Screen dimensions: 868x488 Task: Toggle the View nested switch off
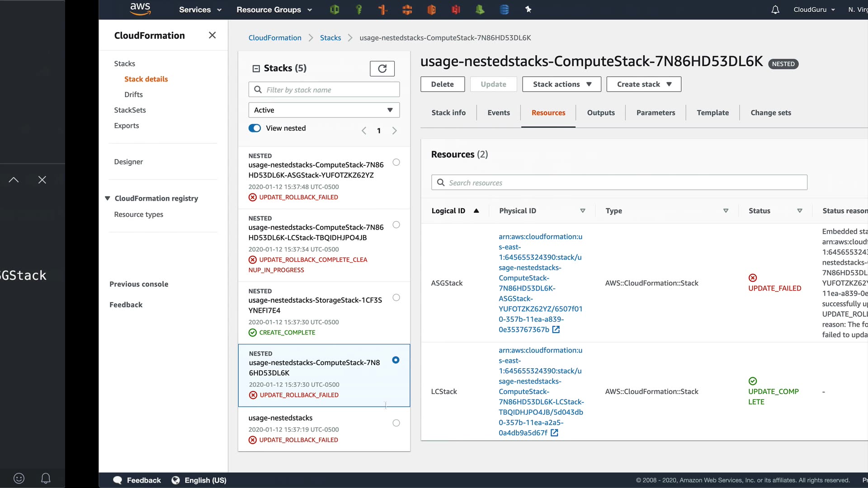click(x=255, y=128)
